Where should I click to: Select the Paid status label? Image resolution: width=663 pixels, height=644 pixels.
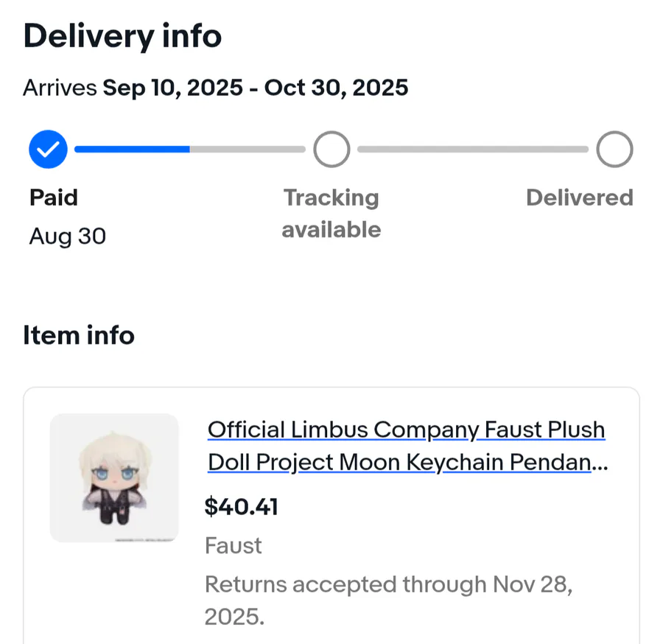point(54,197)
